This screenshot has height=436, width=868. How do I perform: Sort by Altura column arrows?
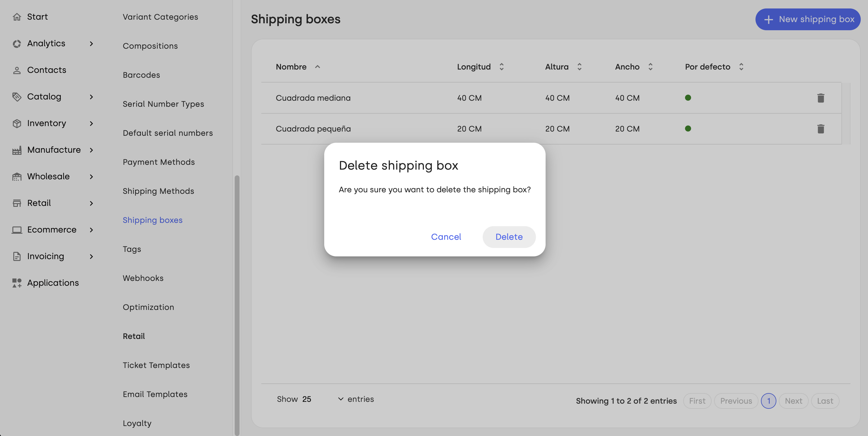579,67
